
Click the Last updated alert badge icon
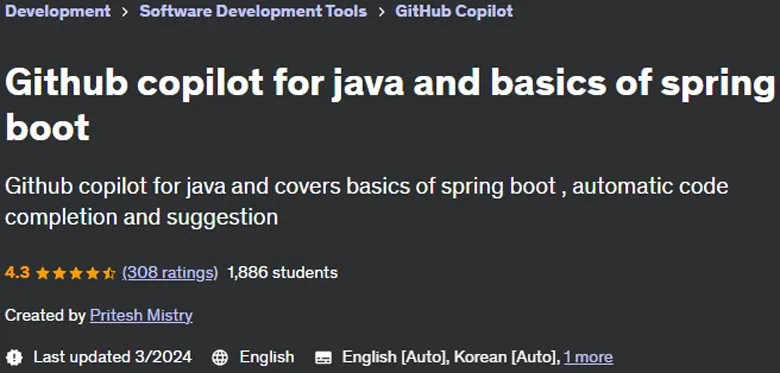tap(15, 357)
